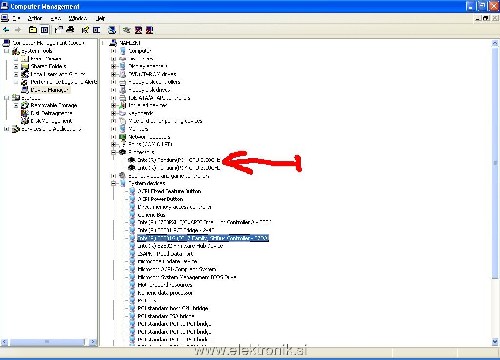This screenshot has width=500, height=360.
Task: Click the Monitors category icon
Action: click(x=123, y=129)
